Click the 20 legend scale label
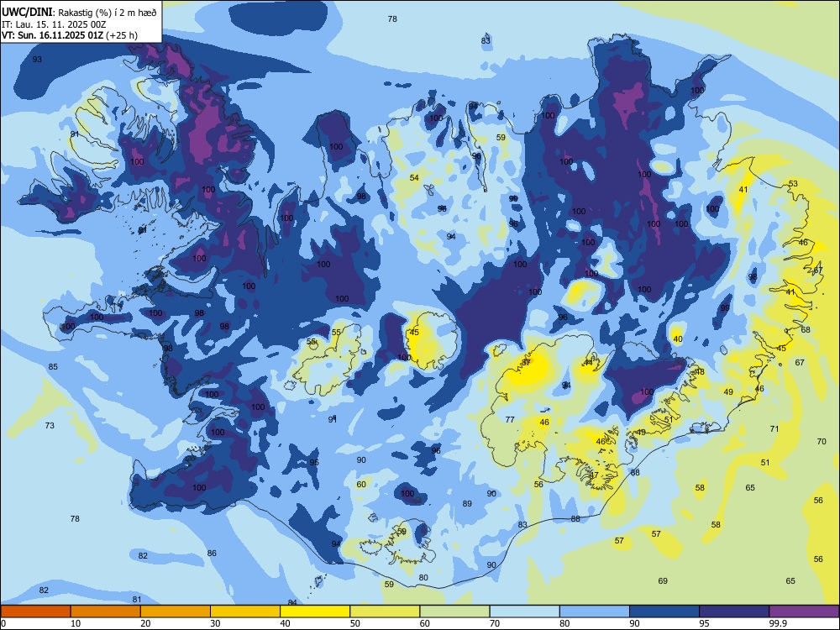Screen dimensions: 840x630 pos(145,623)
